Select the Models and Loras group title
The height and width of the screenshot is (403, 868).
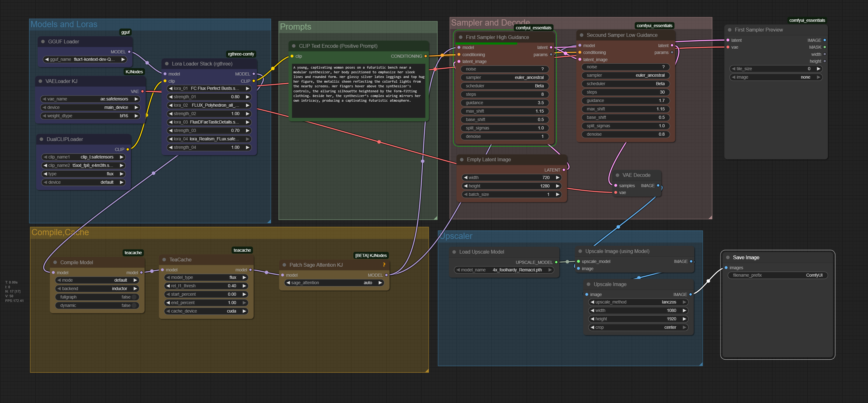(x=64, y=24)
